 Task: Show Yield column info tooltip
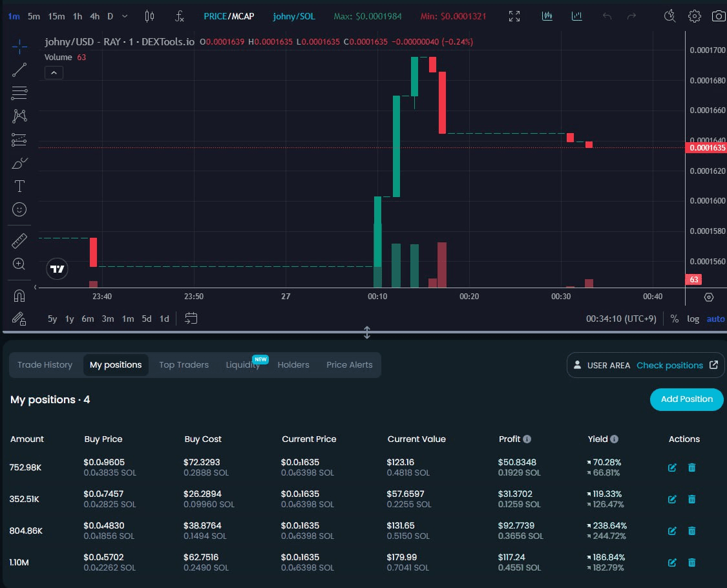click(615, 439)
